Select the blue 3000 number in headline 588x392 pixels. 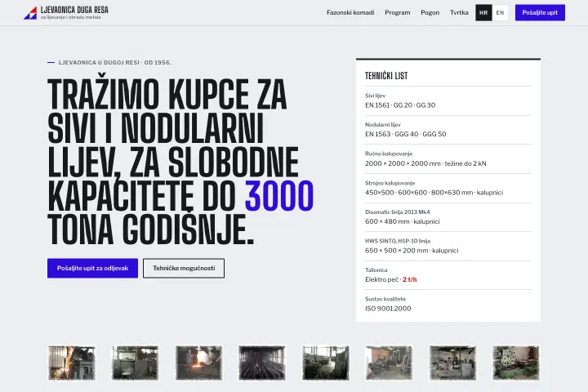(x=279, y=196)
